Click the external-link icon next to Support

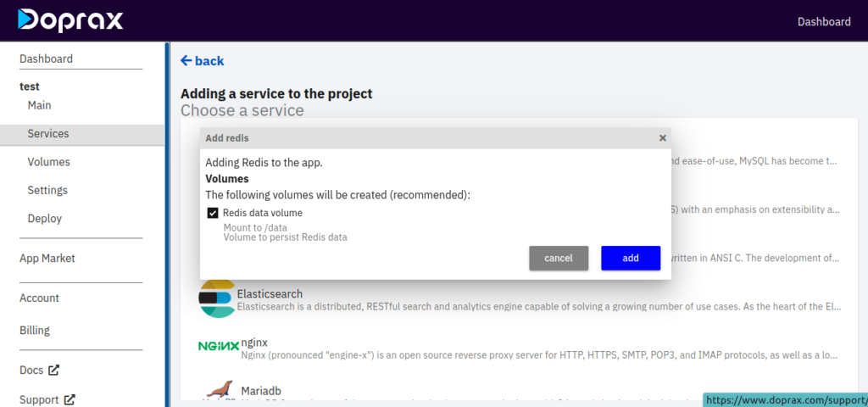[x=70, y=399]
